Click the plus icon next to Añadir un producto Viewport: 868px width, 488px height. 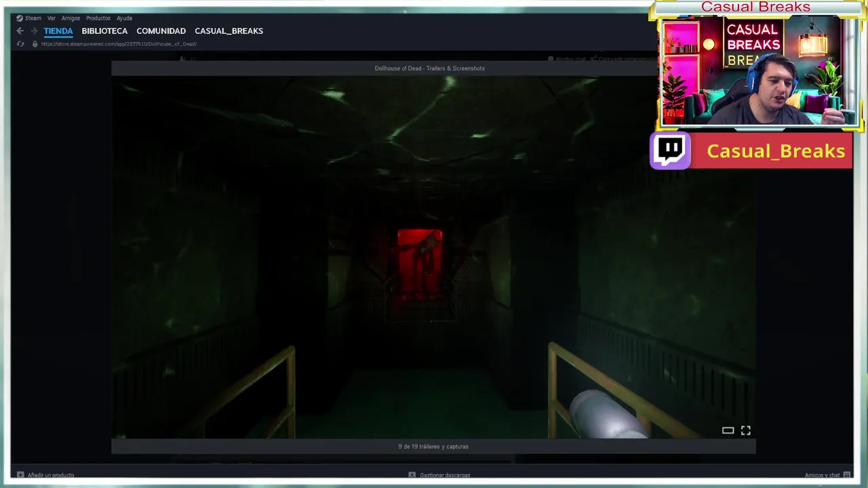coord(20,475)
